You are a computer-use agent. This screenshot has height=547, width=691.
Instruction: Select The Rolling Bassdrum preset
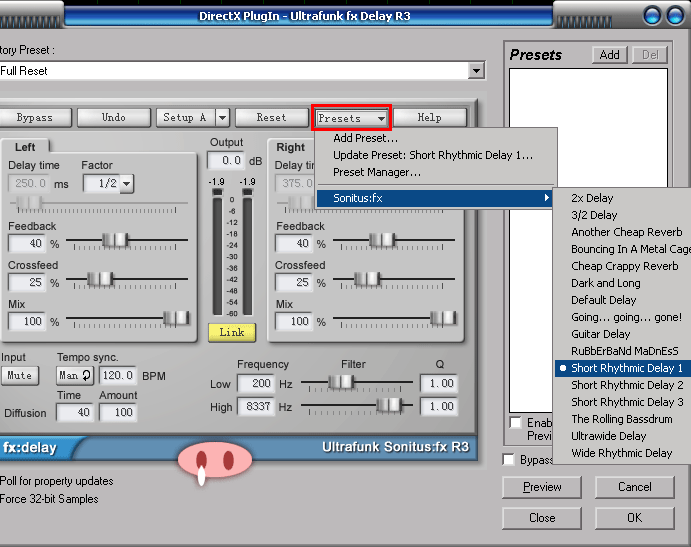click(622, 419)
